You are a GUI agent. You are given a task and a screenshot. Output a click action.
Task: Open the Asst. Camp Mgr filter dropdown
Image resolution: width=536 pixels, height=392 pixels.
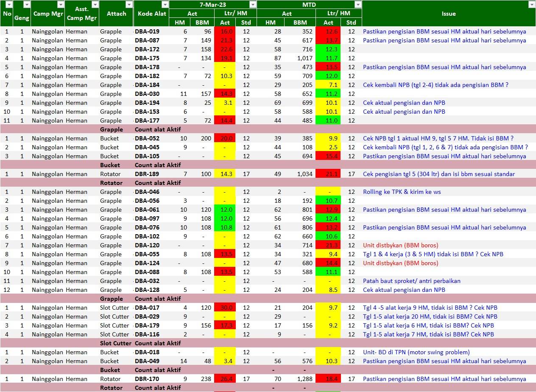[95, 5]
